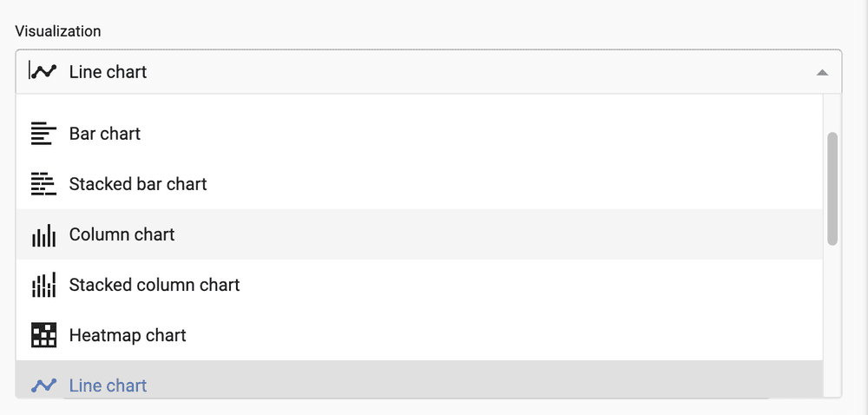Click the Column chart icon
This screenshot has width=868, height=415.
click(43, 234)
